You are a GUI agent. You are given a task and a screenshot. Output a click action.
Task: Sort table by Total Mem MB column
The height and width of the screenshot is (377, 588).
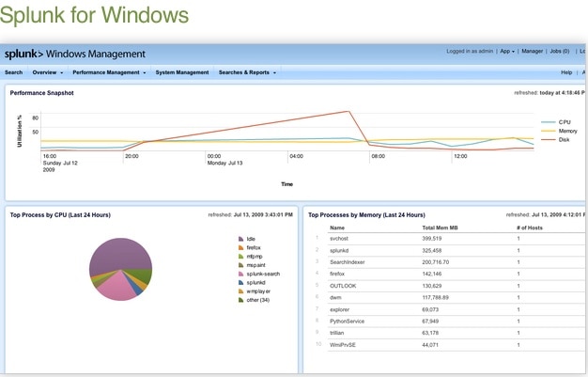click(x=440, y=228)
